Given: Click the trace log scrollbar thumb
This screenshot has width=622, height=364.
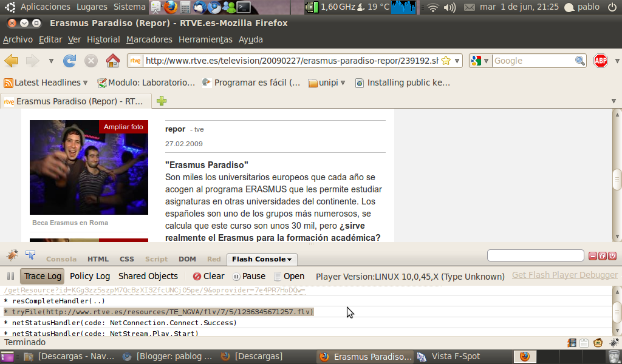Looking at the screenshot, I should tap(617, 311).
